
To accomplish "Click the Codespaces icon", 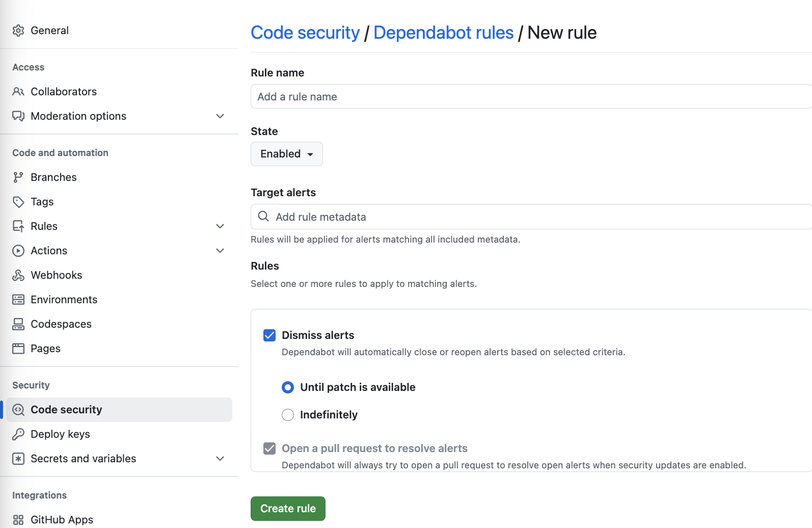I will pos(18,324).
